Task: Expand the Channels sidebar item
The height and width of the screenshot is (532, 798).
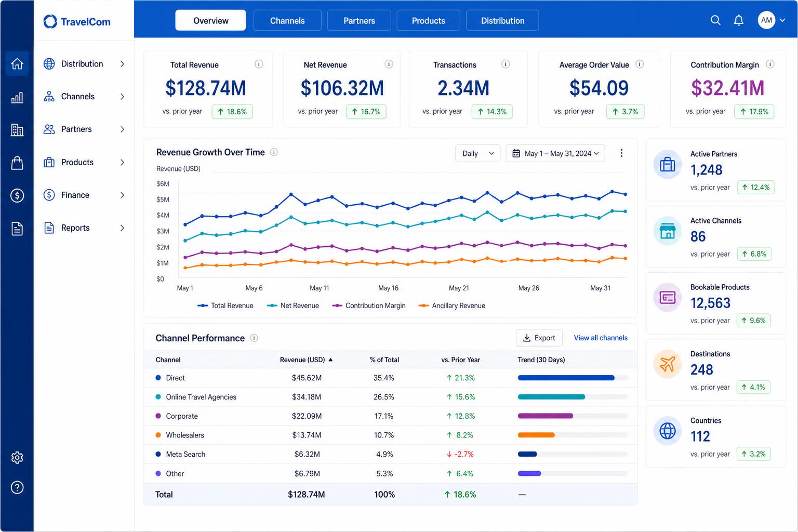Action: point(84,97)
